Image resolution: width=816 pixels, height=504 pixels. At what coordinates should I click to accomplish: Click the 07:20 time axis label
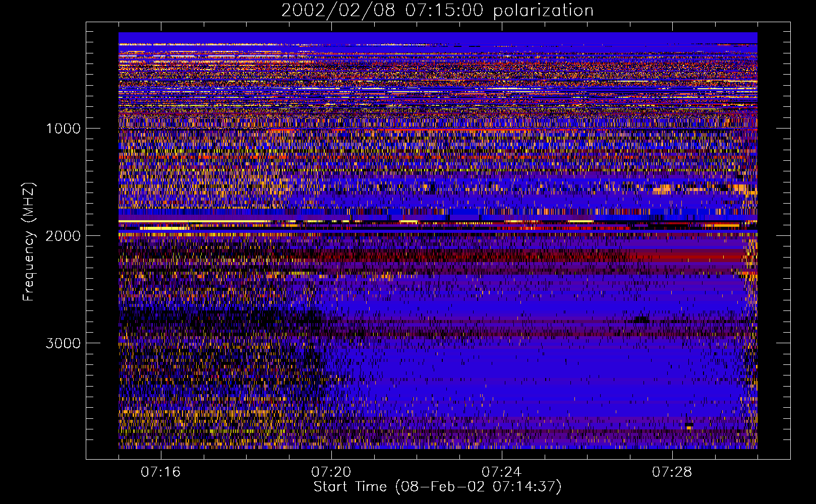pyautogui.click(x=331, y=472)
